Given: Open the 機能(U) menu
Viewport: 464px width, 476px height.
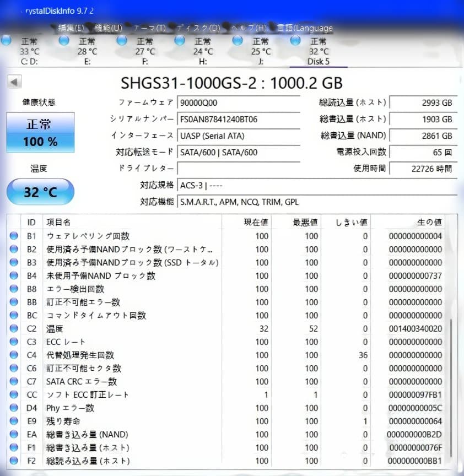Looking at the screenshot, I should (108, 28).
